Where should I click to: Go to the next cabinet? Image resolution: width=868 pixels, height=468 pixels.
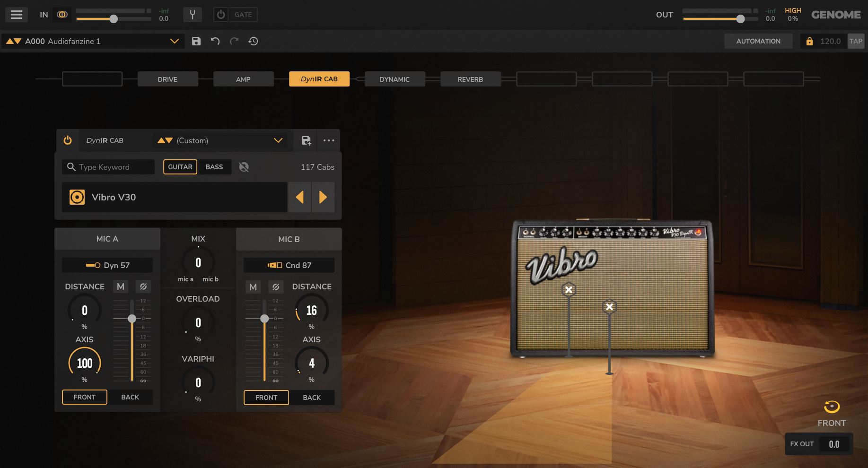coord(323,197)
